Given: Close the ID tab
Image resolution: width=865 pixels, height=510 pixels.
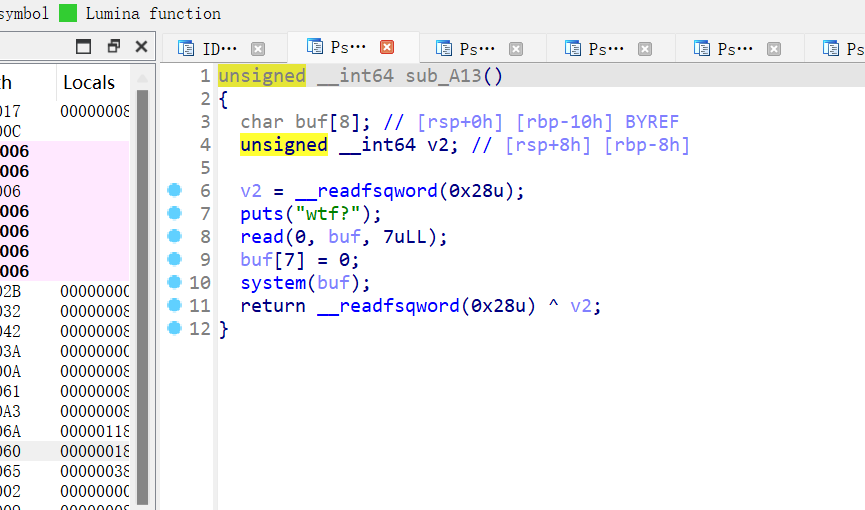Looking at the screenshot, I should click(x=258, y=48).
